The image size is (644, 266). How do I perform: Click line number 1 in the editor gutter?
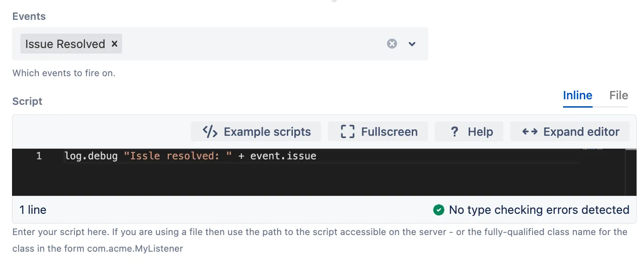39,156
